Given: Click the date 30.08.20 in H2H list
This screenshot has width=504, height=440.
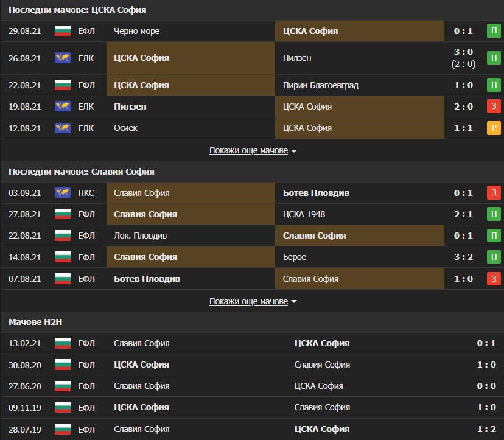Looking at the screenshot, I should [x=25, y=365].
